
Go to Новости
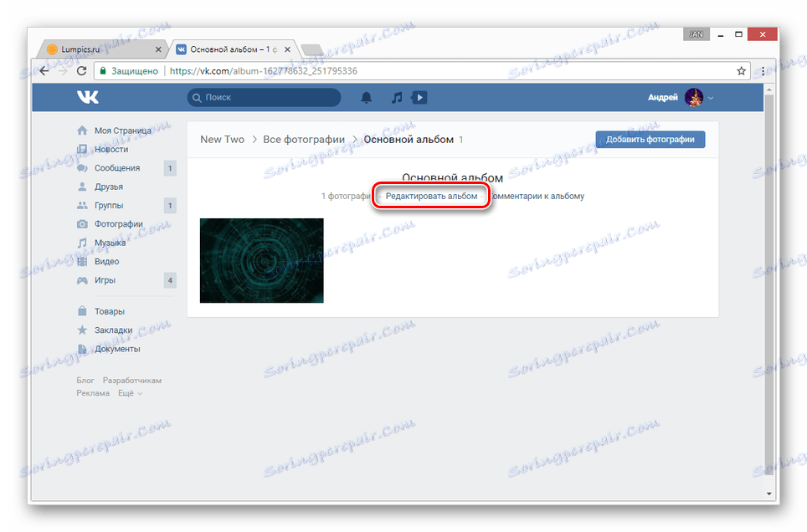pos(111,149)
